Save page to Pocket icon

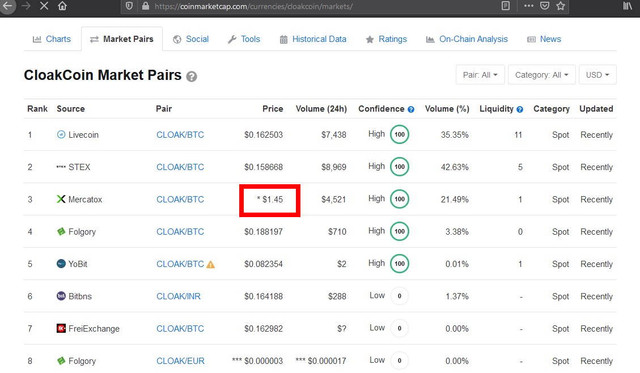click(544, 6)
